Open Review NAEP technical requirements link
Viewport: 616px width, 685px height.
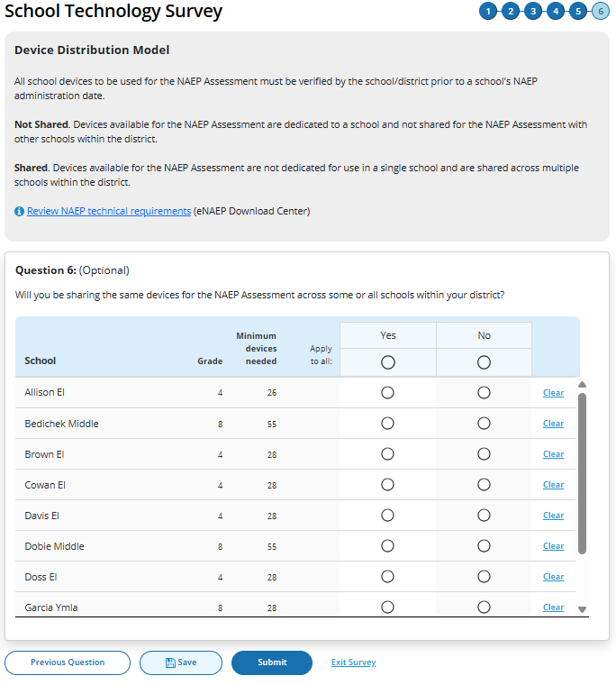tap(109, 212)
